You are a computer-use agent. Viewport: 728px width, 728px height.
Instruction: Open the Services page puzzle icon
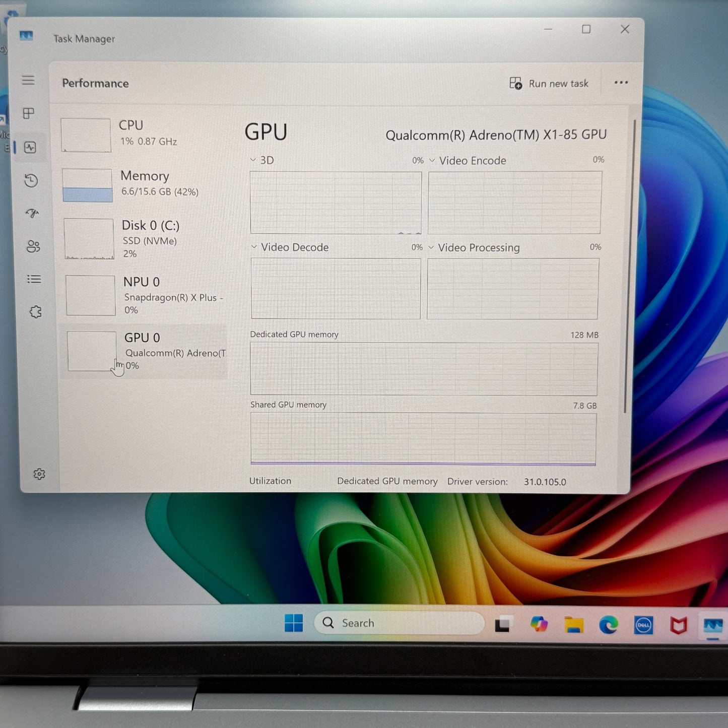tap(35, 312)
